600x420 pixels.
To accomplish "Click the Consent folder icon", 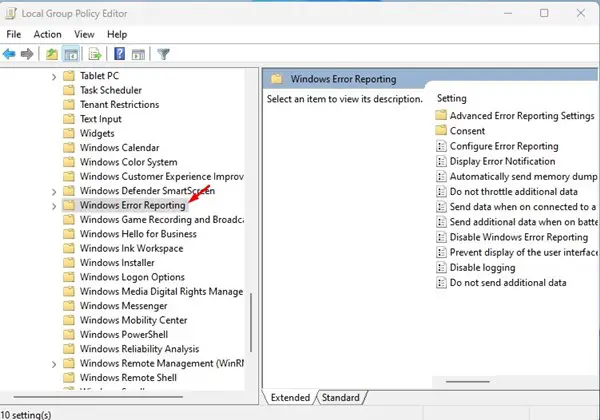I will tap(441, 130).
